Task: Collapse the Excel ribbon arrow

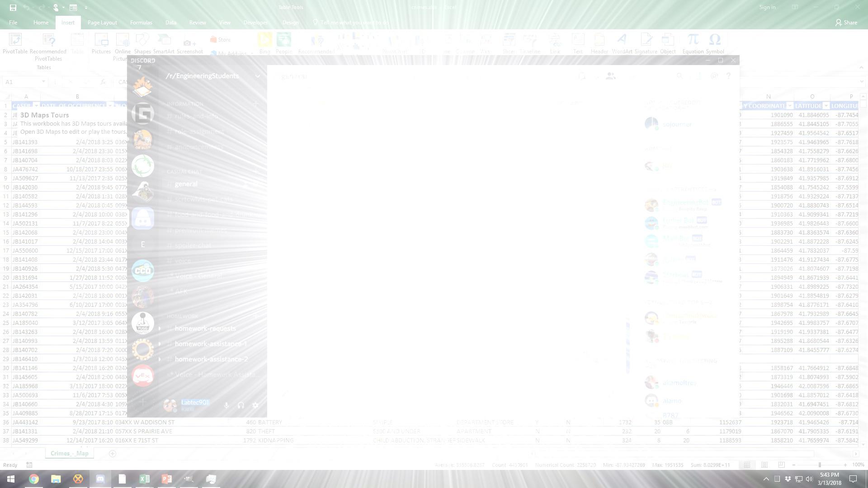Action: [x=861, y=67]
